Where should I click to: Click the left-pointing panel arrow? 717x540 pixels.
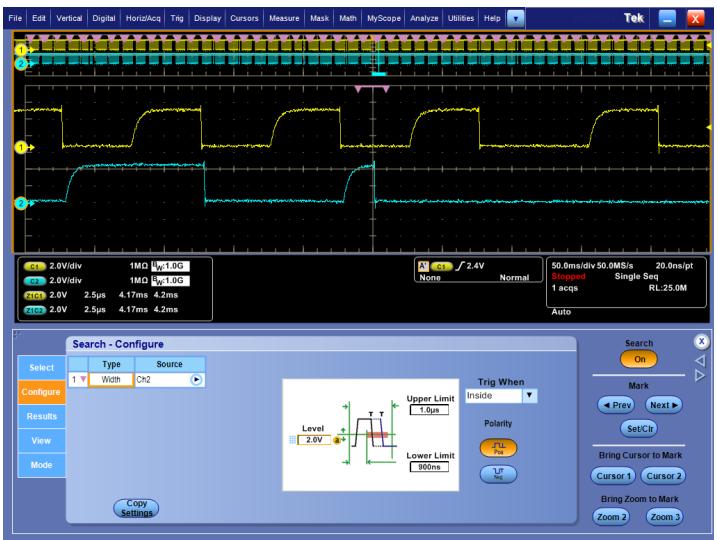tap(700, 360)
